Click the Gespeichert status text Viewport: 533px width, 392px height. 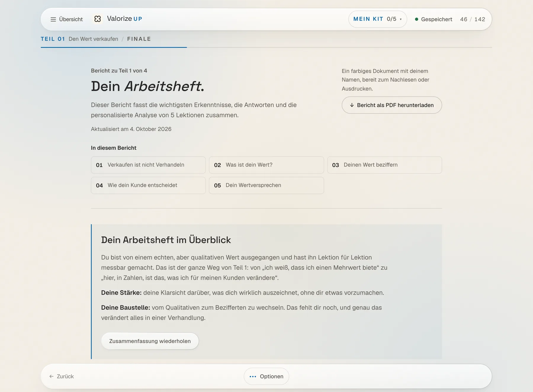436,19
